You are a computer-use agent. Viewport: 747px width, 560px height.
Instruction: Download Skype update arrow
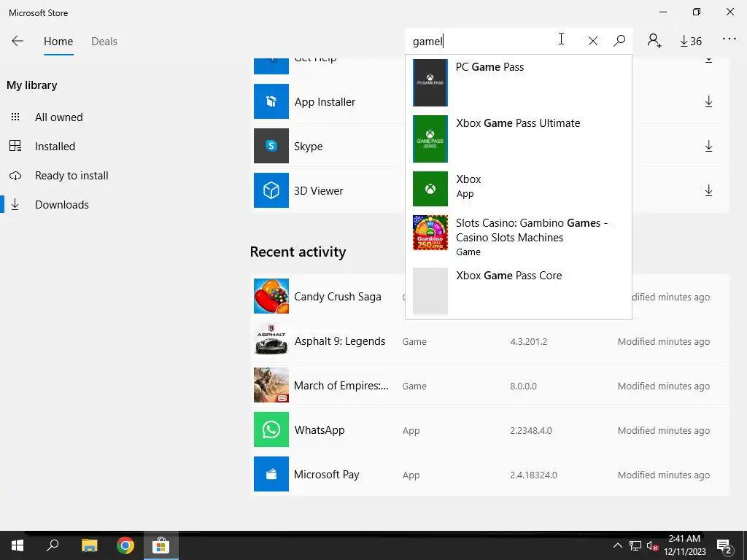(709, 146)
